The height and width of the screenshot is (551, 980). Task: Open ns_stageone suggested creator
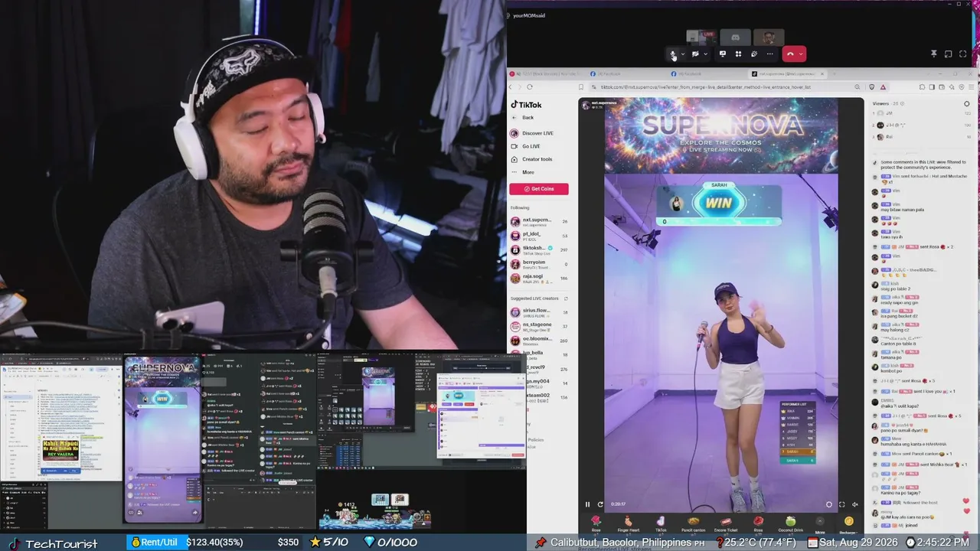(x=539, y=326)
